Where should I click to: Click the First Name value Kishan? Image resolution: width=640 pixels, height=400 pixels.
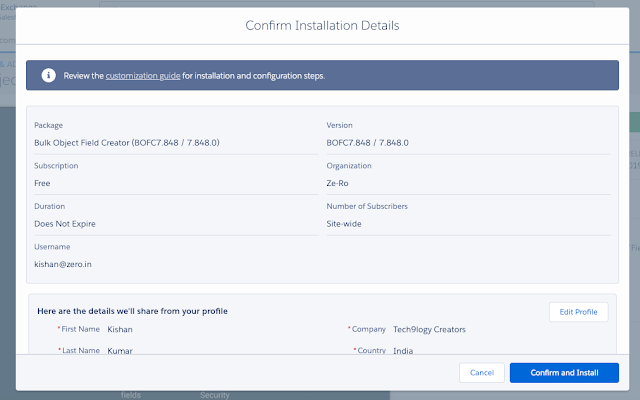click(120, 329)
